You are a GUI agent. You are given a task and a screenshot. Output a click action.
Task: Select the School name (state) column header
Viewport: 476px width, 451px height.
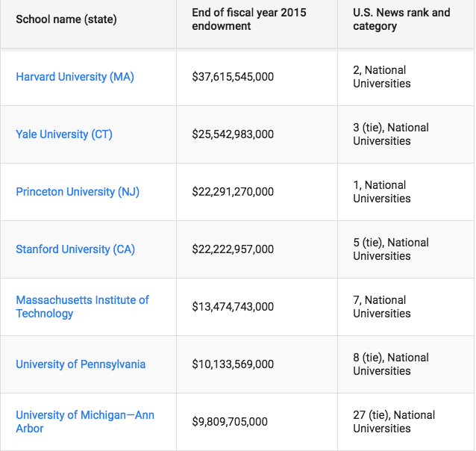pos(66,19)
